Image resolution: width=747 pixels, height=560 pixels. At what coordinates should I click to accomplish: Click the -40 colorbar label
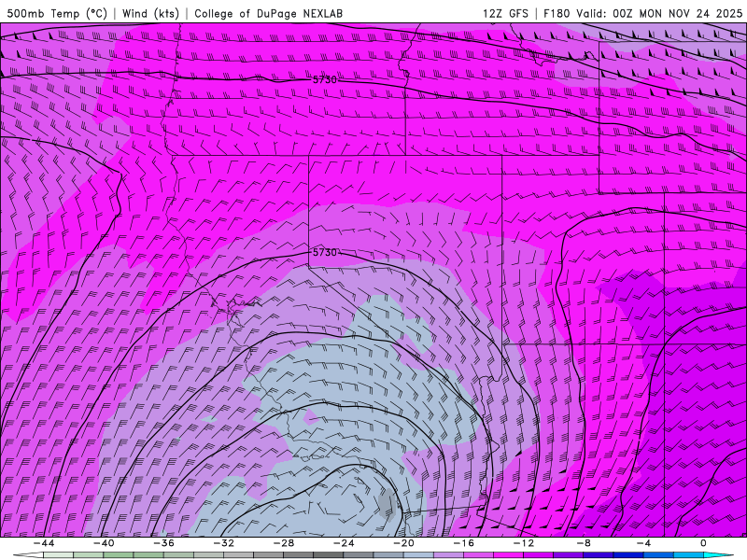tap(104, 543)
